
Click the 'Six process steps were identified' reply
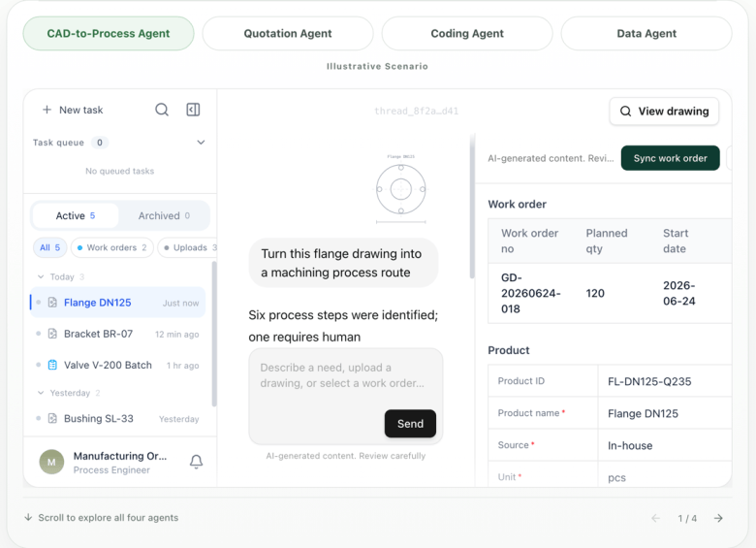[343, 326]
